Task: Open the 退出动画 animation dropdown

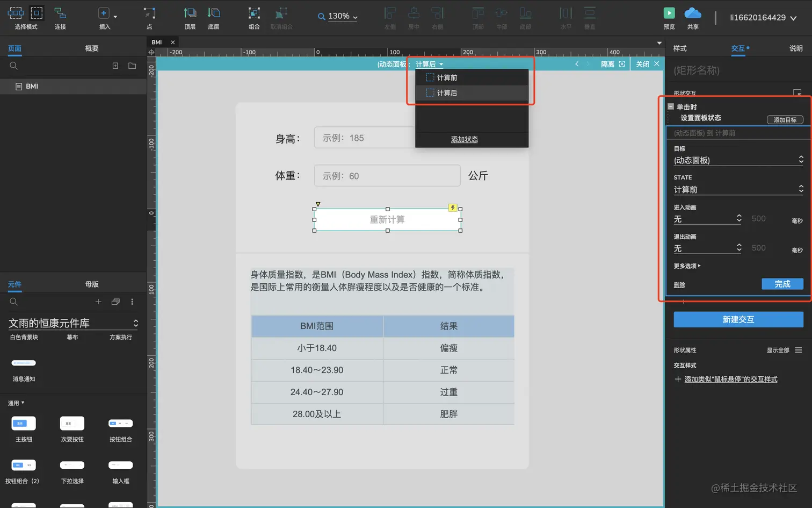Action: coord(708,248)
